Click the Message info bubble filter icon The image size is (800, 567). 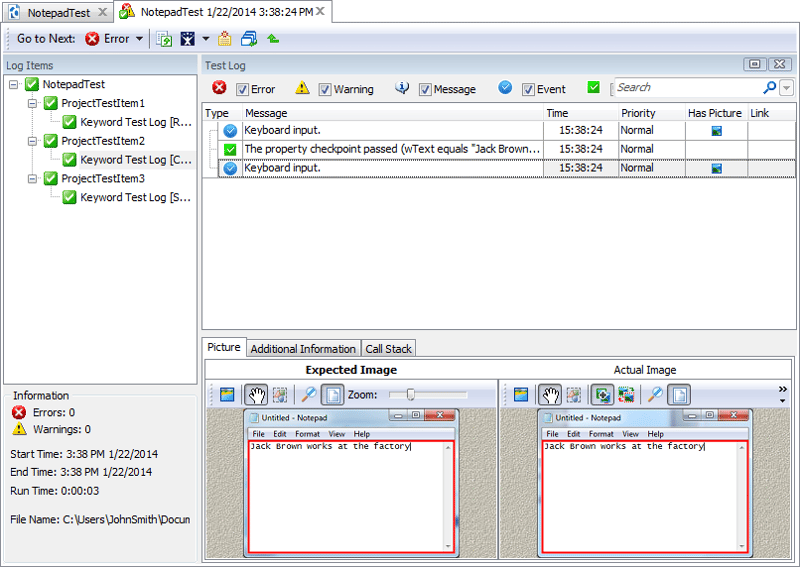[x=402, y=88]
